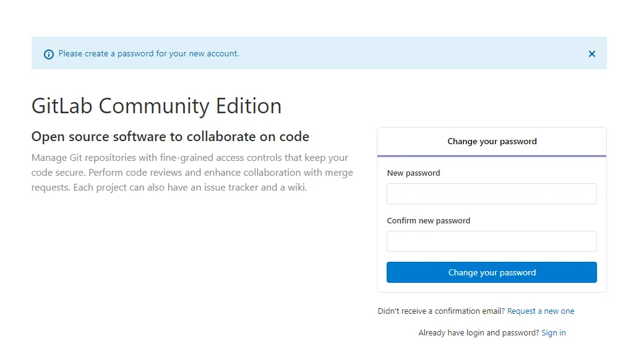Screen dimensions: 644x354
Task: Click the empty blue banner area beside the message
Action: pyautogui.click(x=411, y=53)
